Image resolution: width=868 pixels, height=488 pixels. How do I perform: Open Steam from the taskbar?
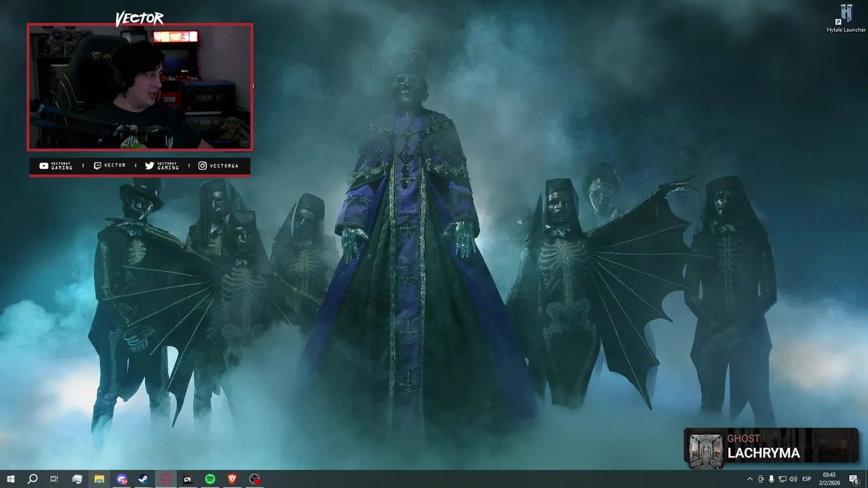click(144, 479)
